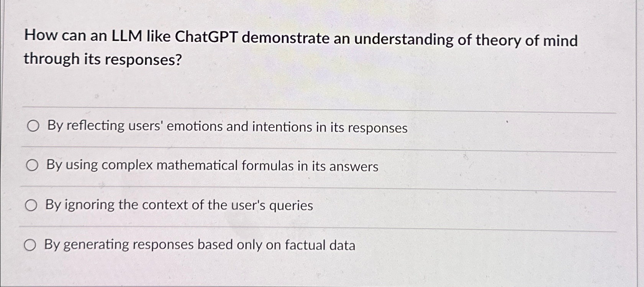Select the radio button for responses based on factual data
The height and width of the screenshot is (287, 644).
point(30,245)
